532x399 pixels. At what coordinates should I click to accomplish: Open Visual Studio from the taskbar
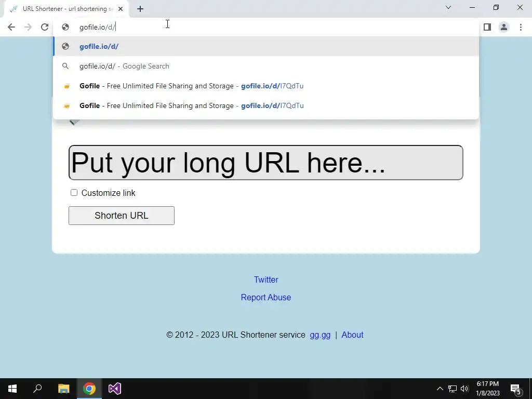(115, 389)
